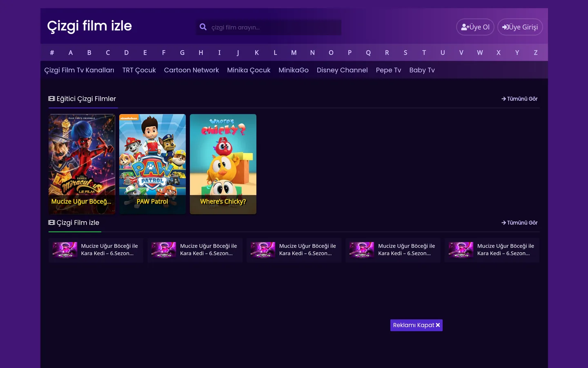This screenshot has height=368, width=588.
Task: Filter cartoons by letter I
Action: coord(219,52)
